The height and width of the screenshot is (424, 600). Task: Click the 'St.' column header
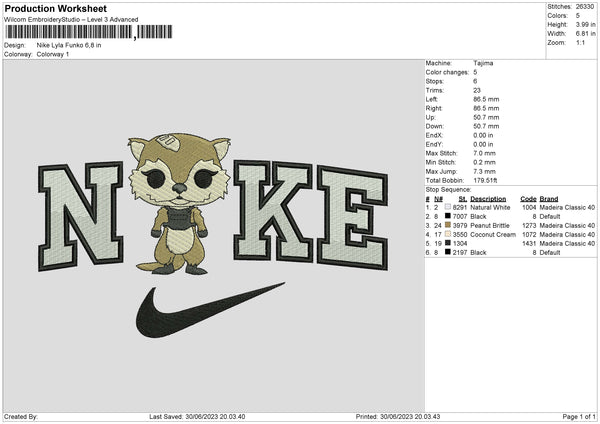(x=463, y=199)
